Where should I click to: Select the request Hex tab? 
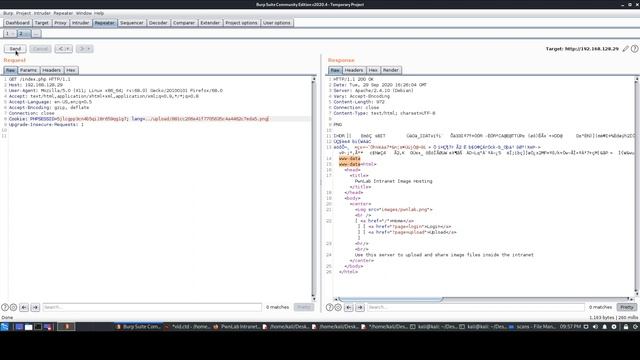71,70
